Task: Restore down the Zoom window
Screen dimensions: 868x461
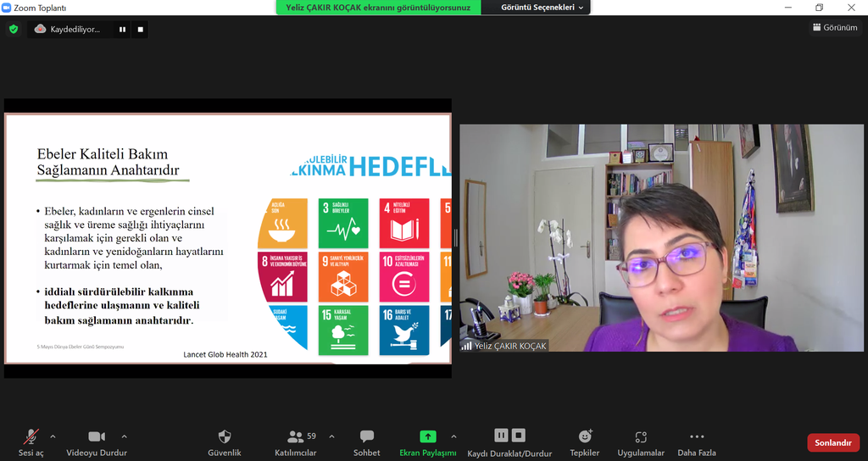Action: [x=820, y=7]
